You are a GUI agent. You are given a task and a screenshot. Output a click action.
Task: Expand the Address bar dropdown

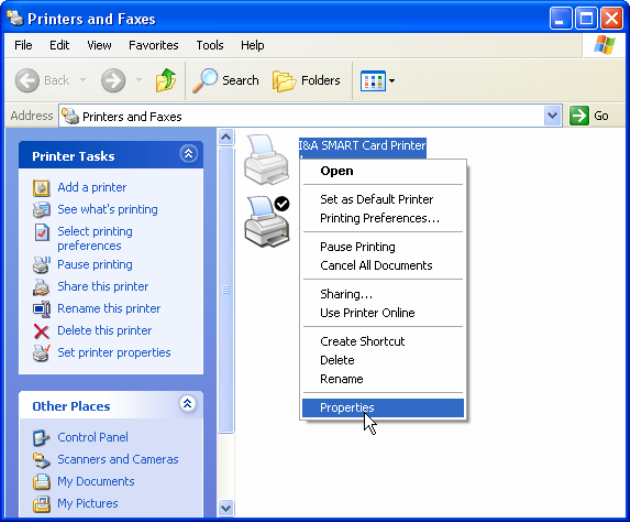click(x=553, y=116)
